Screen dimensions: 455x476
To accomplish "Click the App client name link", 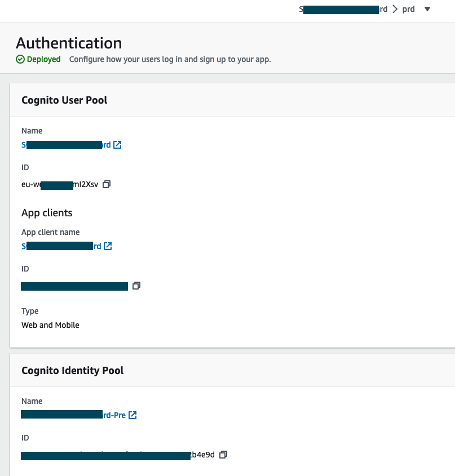I will pos(59,246).
